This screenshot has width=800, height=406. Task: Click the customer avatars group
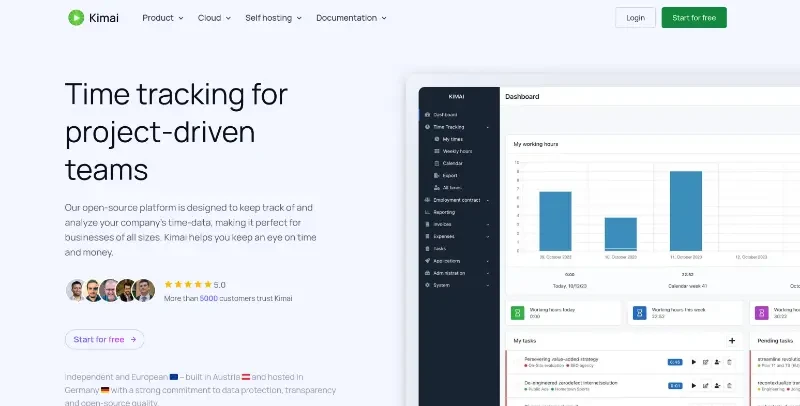[110, 290]
